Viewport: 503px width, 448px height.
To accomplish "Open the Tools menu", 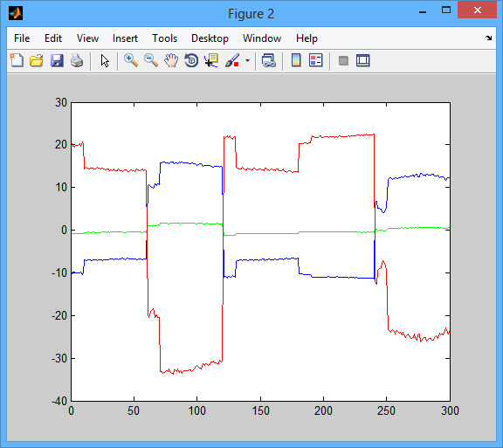I will [x=164, y=38].
